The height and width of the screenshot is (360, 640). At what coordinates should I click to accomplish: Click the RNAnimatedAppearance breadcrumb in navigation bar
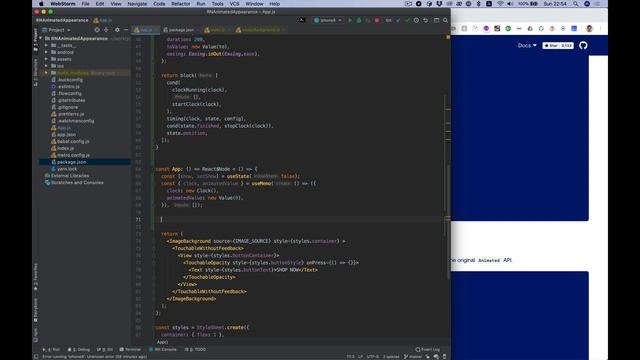pyautogui.click(x=62, y=20)
